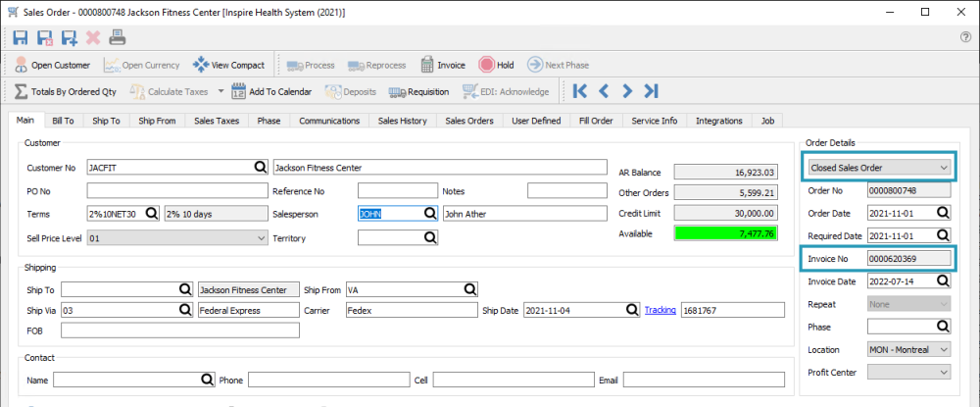Click the Save icon in top toolbar
Screen dimensions: 980x407
(22, 38)
